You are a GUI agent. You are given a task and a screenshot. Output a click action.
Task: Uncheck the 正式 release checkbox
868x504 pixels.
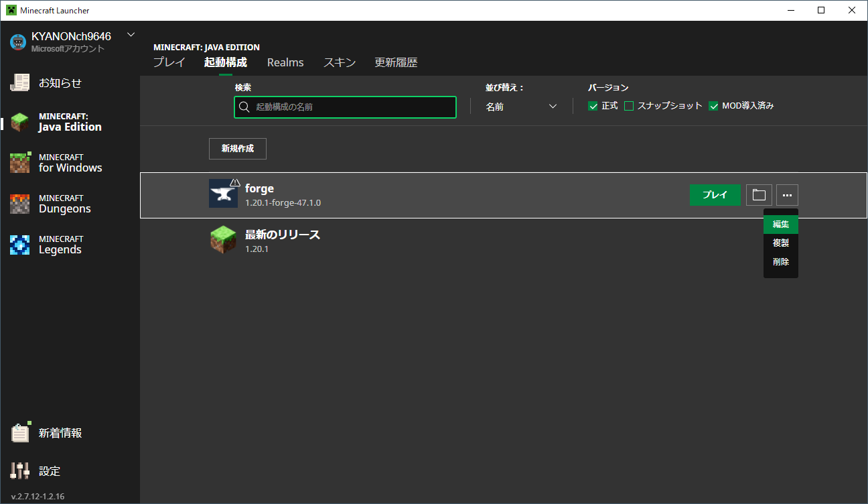tap(593, 106)
